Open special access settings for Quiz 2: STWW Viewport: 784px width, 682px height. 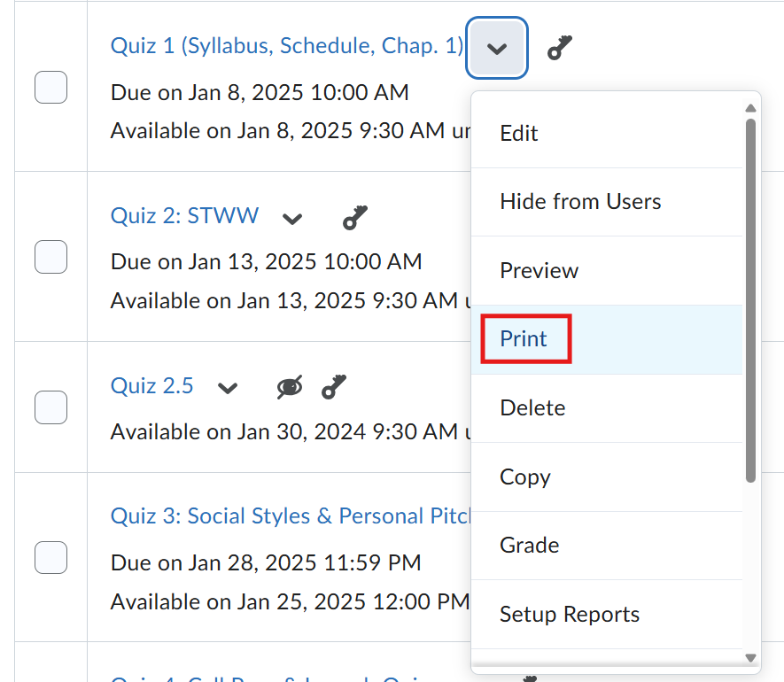pyautogui.click(x=354, y=217)
